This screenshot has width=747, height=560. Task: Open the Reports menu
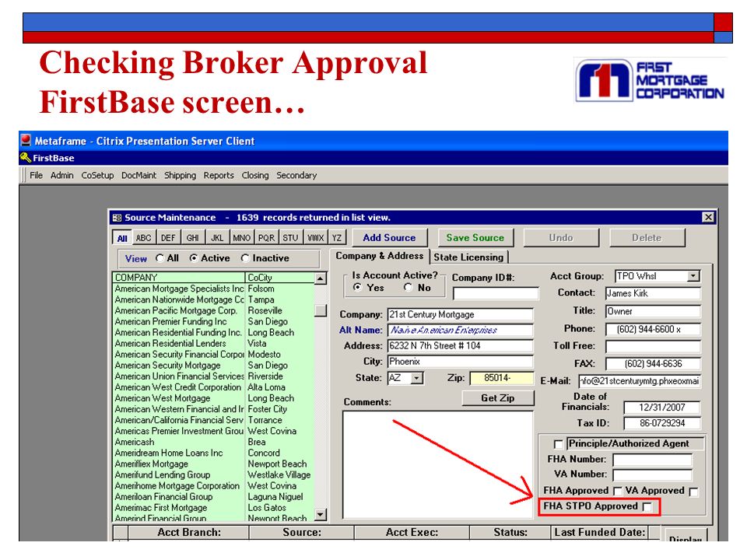pos(219,175)
